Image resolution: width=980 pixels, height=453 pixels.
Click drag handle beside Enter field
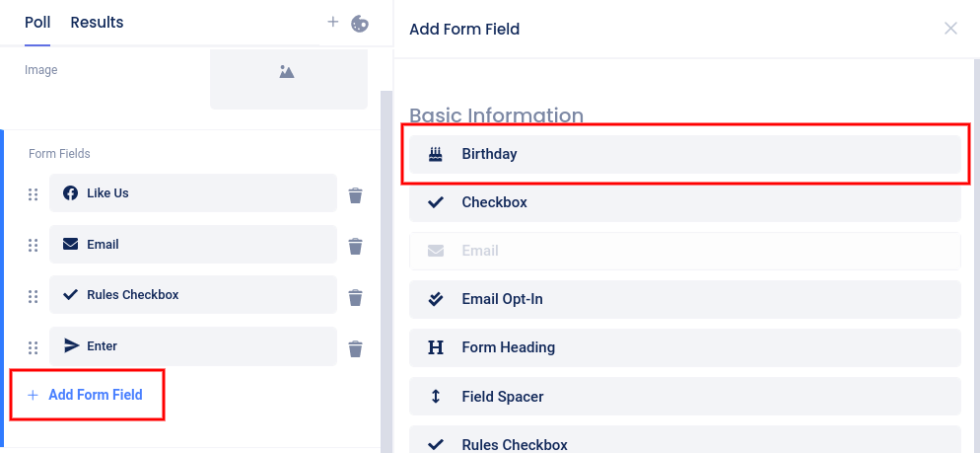click(x=33, y=347)
